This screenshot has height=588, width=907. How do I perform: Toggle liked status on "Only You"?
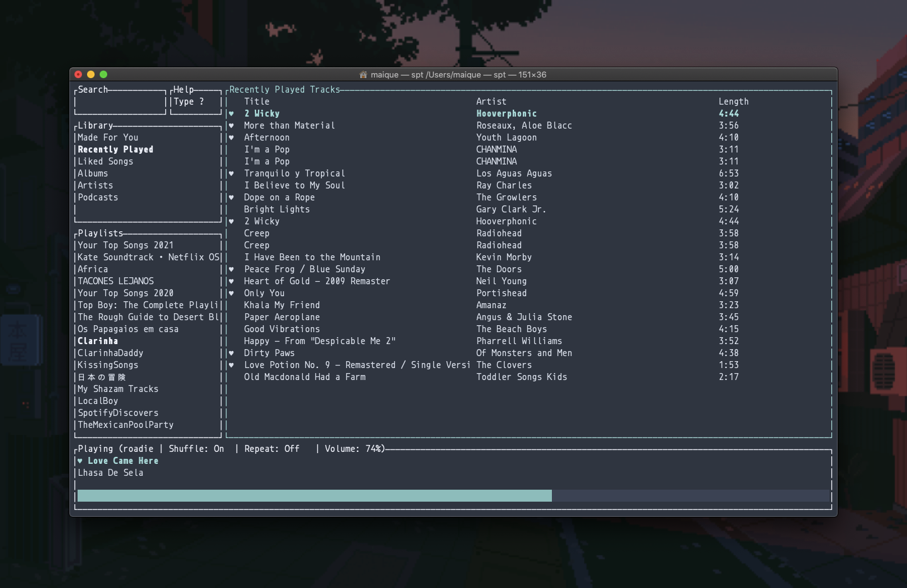pyautogui.click(x=231, y=293)
